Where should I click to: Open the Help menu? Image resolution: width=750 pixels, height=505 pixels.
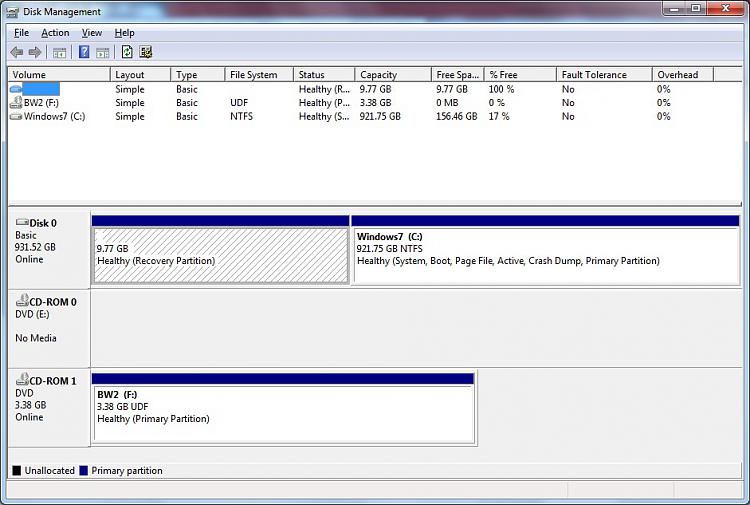[x=124, y=33]
